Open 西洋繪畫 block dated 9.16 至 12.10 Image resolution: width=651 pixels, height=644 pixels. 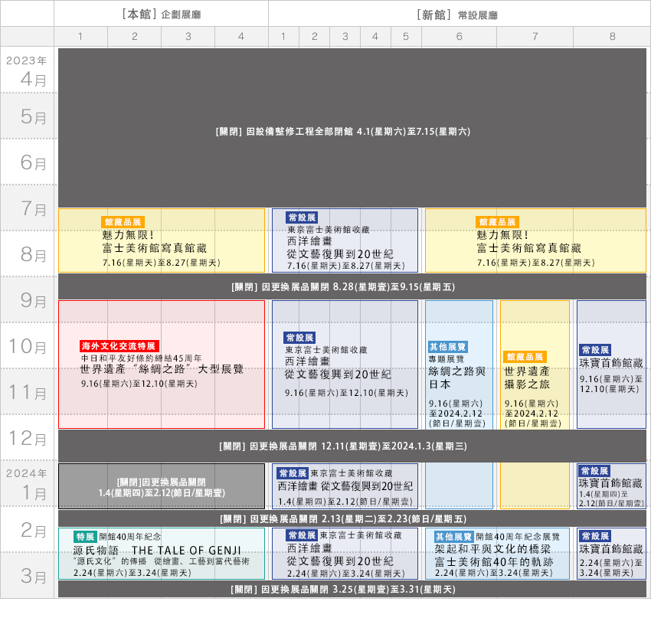345,364
